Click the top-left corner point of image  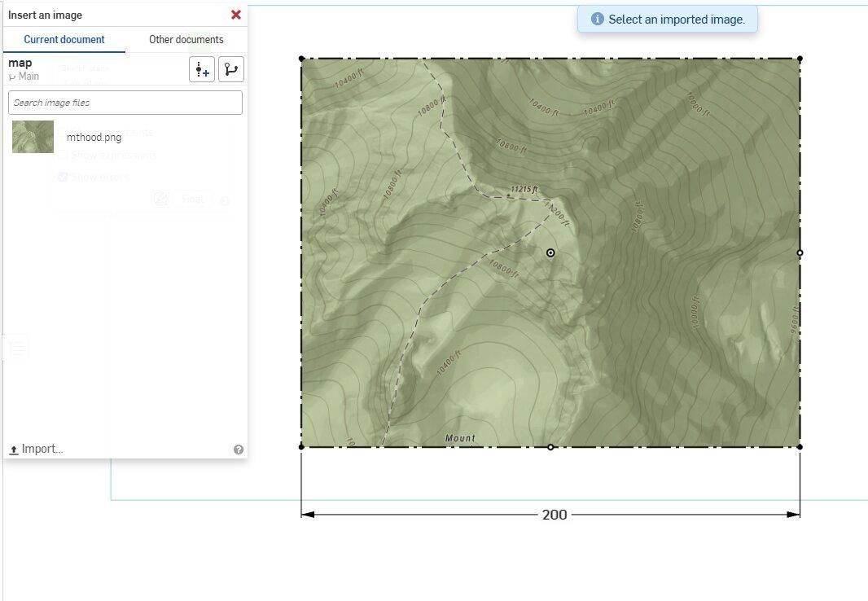coord(301,59)
